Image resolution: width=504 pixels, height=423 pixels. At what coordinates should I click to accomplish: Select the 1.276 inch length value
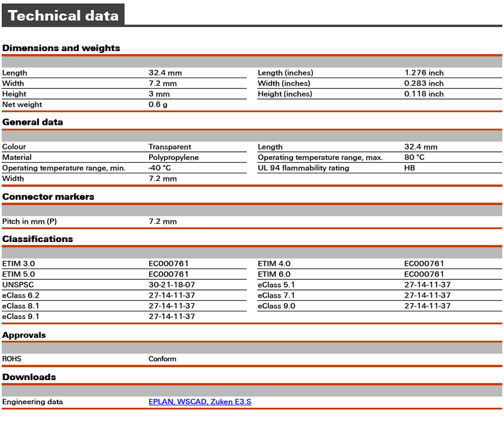point(424,73)
